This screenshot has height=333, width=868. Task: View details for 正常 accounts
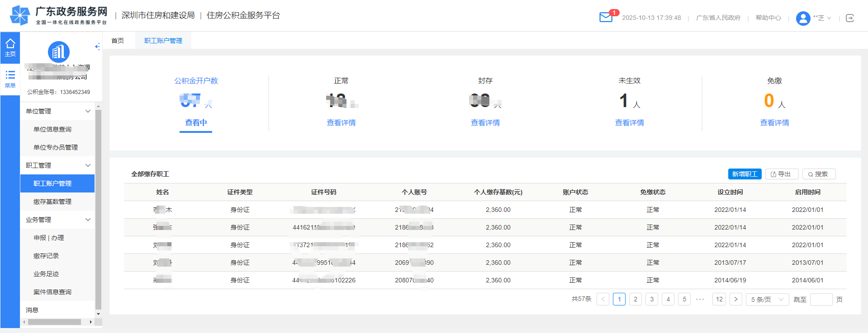point(341,122)
